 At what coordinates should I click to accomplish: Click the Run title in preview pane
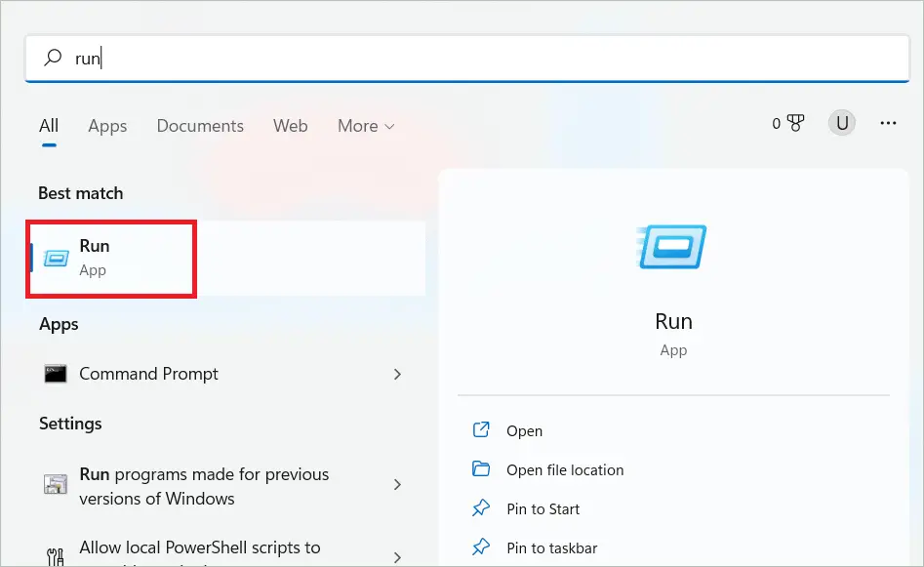(673, 321)
